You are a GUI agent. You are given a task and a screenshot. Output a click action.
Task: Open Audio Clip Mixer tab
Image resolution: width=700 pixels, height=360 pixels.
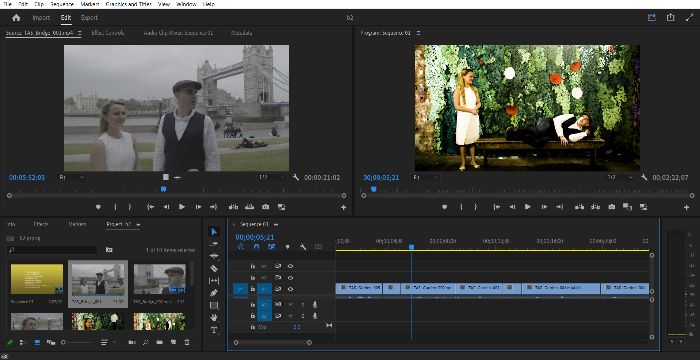178,33
